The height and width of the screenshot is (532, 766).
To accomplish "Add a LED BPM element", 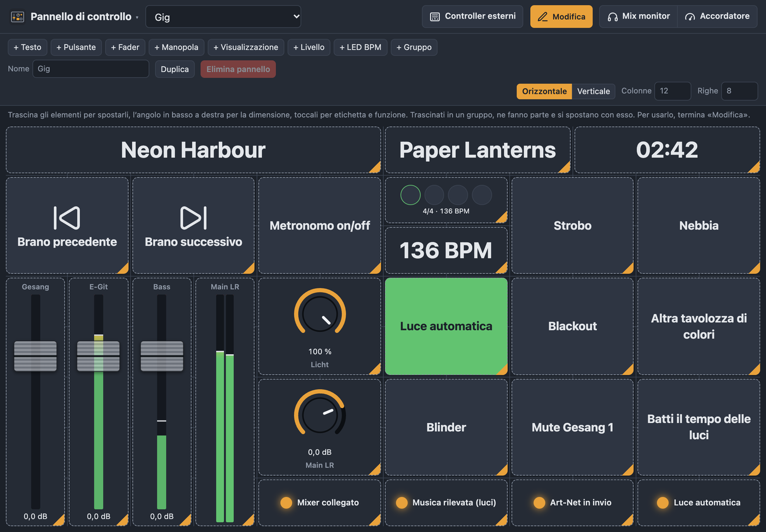I will (361, 47).
